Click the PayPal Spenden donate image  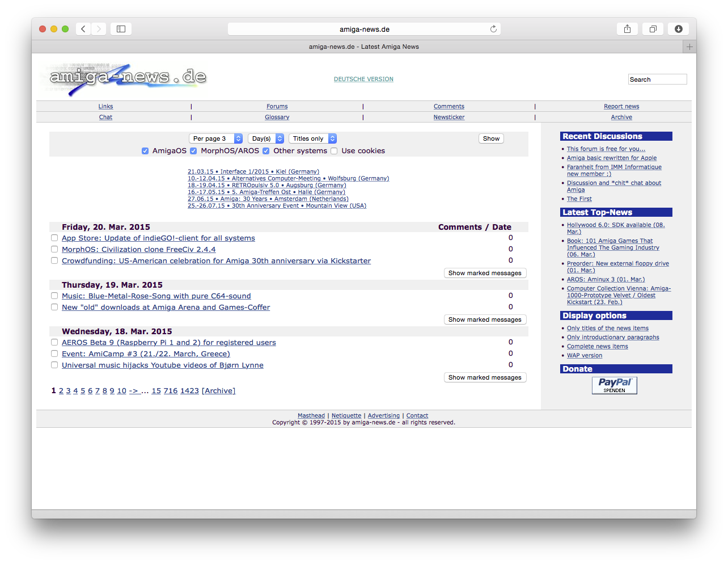point(614,385)
